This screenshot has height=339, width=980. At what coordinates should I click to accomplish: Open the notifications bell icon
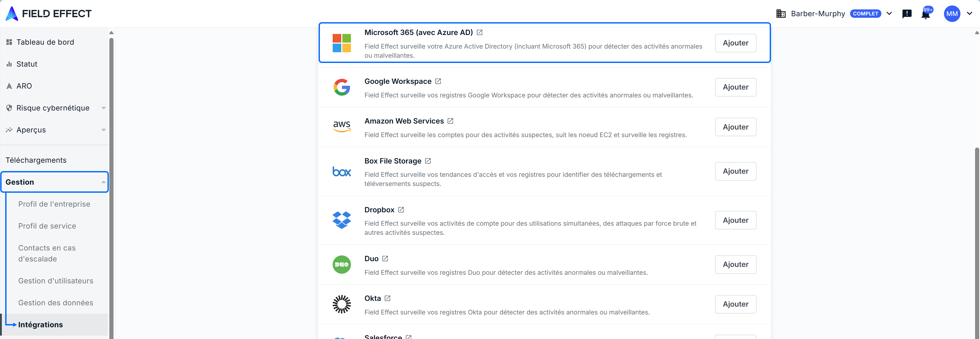click(x=925, y=14)
